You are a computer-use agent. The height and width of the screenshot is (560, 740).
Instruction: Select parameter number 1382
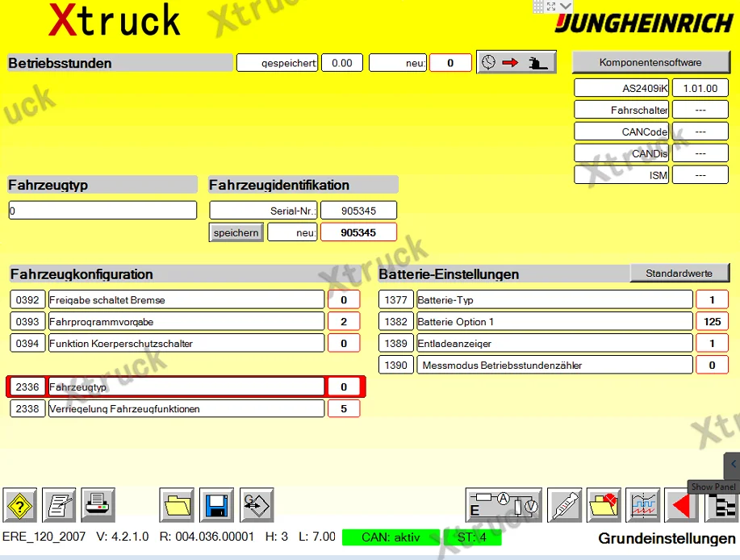(396, 322)
